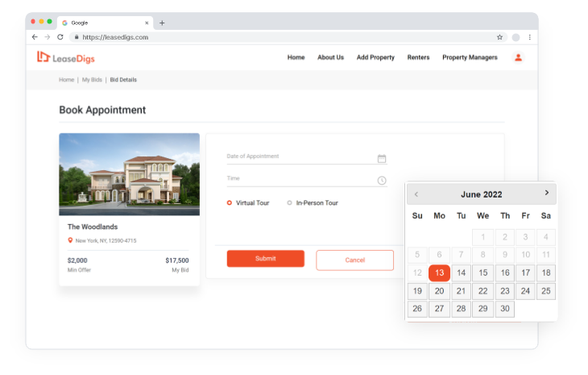Bookmark page with the star icon
This screenshot has height=375, width=588.
click(499, 37)
